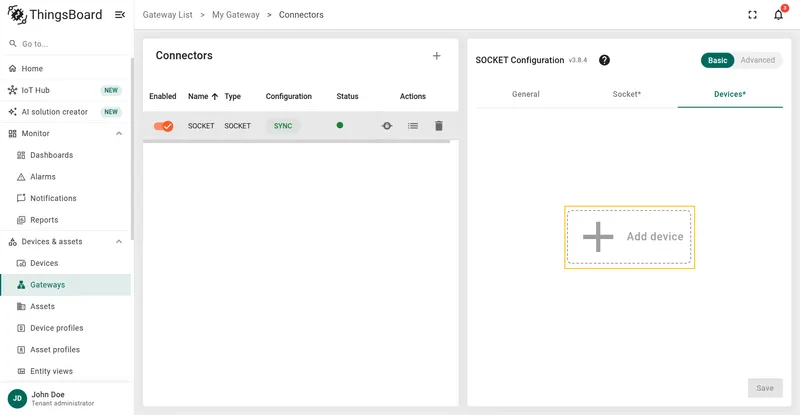Viewport: 800px width, 415px height.
Task: Open Alarms page
Action: pyautogui.click(x=65, y=177)
